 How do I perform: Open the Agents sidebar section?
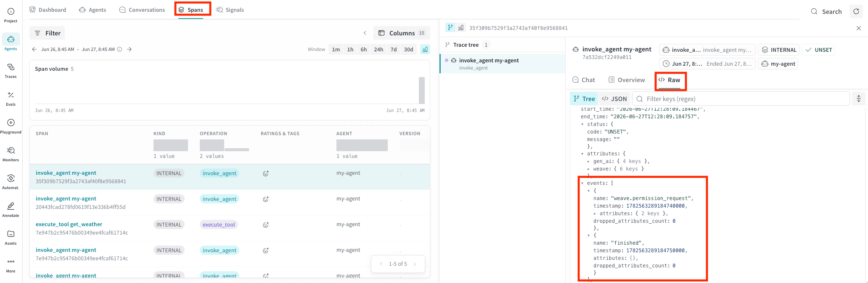pyautogui.click(x=11, y=43)
